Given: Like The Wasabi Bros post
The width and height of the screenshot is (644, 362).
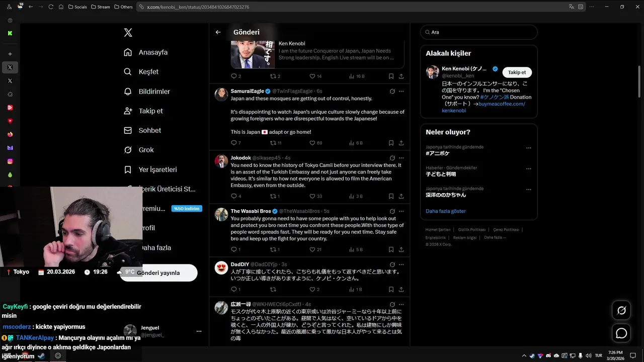Looking at the screenshot, I should [315, 249].
